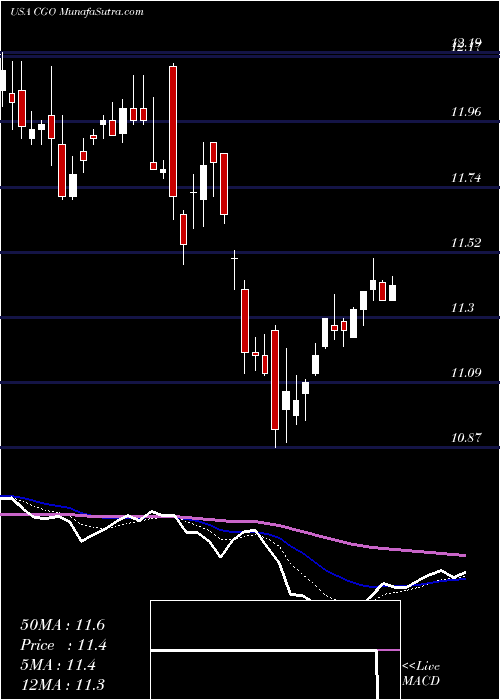Click the 11.96 price axis label
The width and height of the screenshot is (500, 700).
(466, 111)
